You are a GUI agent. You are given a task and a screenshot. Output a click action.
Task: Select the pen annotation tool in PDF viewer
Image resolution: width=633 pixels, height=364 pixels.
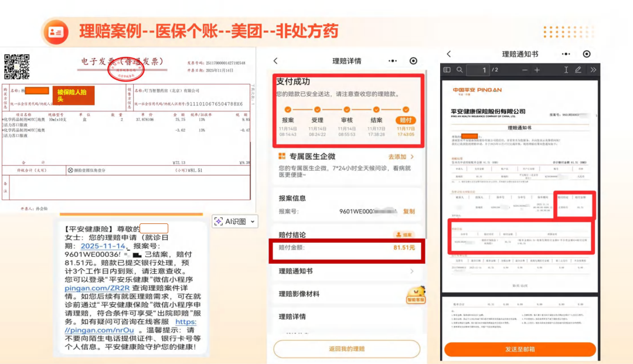point(578,69)
